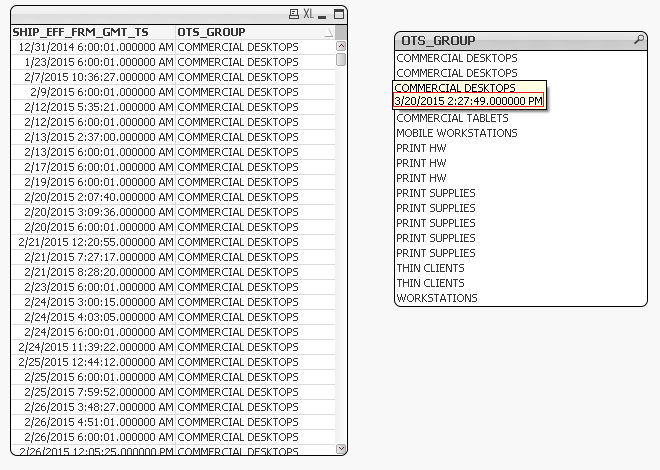The height and width of the screenshot is (470, 660).
Task: Click timestamp 2/13/2015 6:00:01.000000 AM
Action: click(99, 152)
